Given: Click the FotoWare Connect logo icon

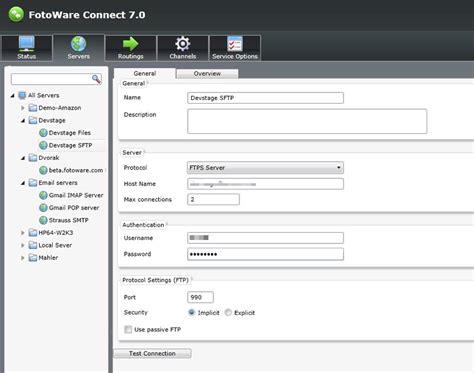Looking at the screenshot, I should click(16, 14).
